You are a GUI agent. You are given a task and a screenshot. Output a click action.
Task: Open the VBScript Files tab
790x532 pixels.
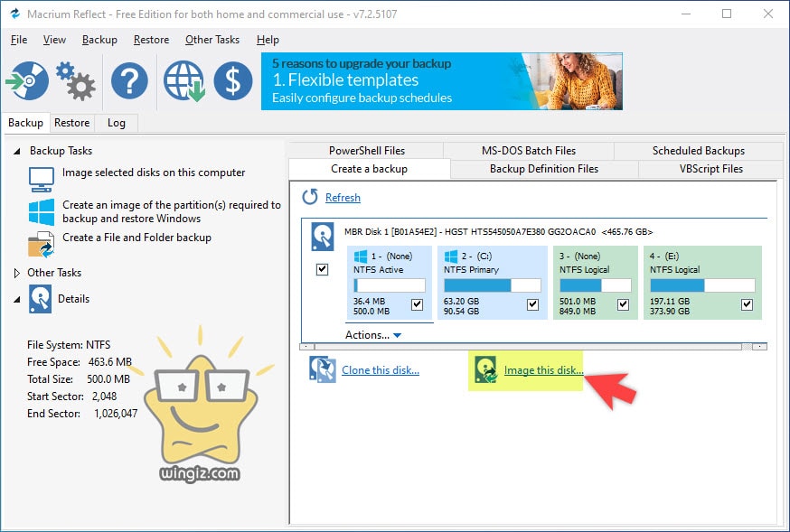tap(710, 169)
